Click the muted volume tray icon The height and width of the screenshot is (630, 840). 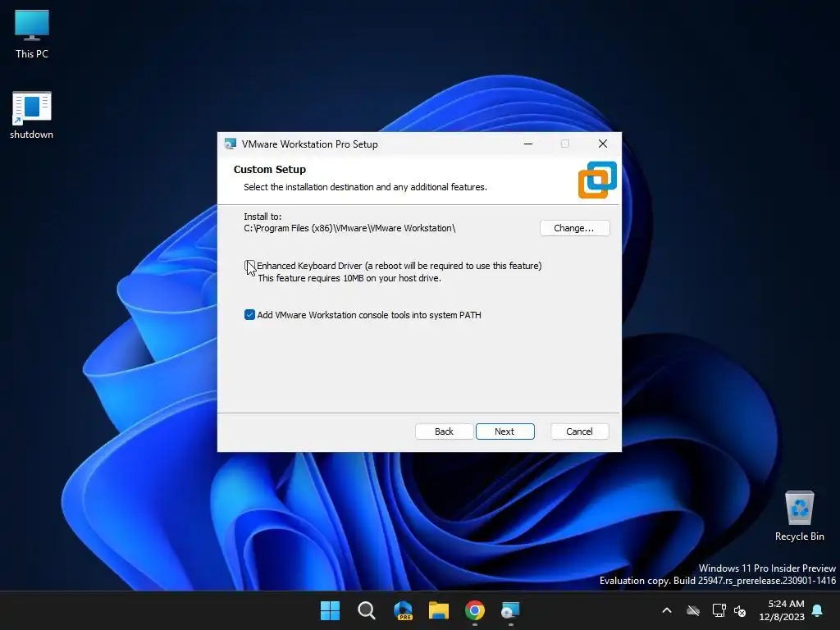tap(740, 610)
